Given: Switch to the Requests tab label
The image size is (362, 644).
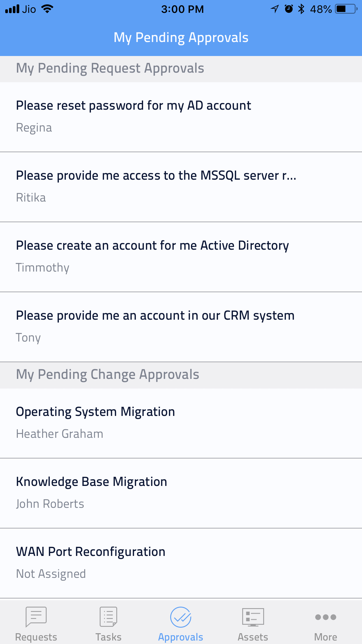Looking at the screenshot, I should 36,637.
